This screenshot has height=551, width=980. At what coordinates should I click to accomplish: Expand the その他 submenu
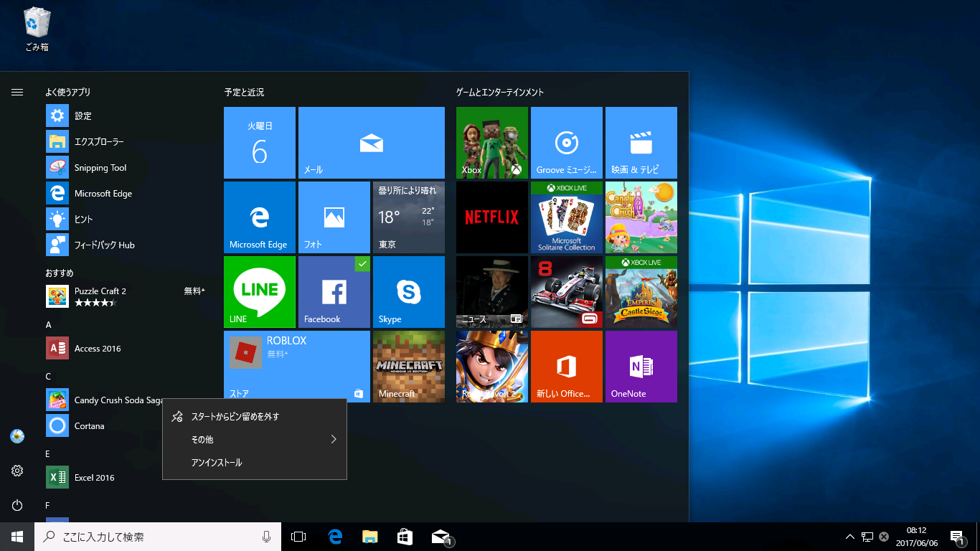[x=255, y=439]
